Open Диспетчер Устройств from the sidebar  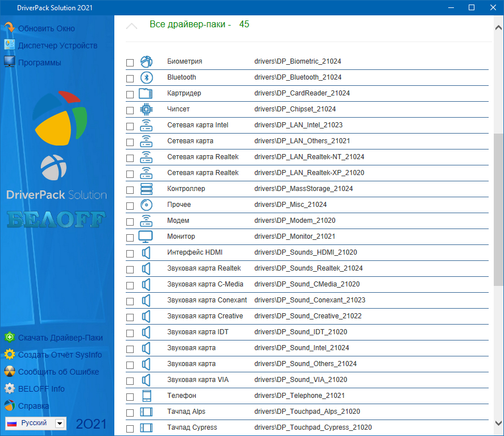pos(57,45)
